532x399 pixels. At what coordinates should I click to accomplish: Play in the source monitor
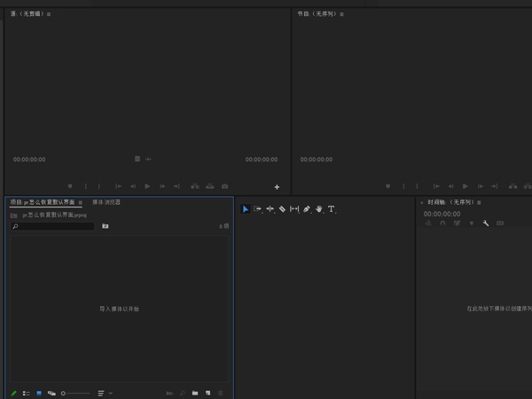(147, 186)
